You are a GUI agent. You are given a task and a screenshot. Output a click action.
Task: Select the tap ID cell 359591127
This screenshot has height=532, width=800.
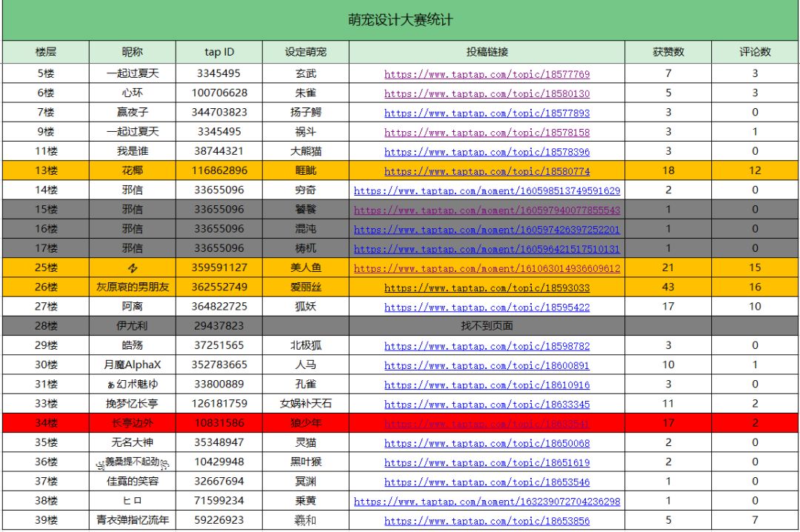click(219, 267)
